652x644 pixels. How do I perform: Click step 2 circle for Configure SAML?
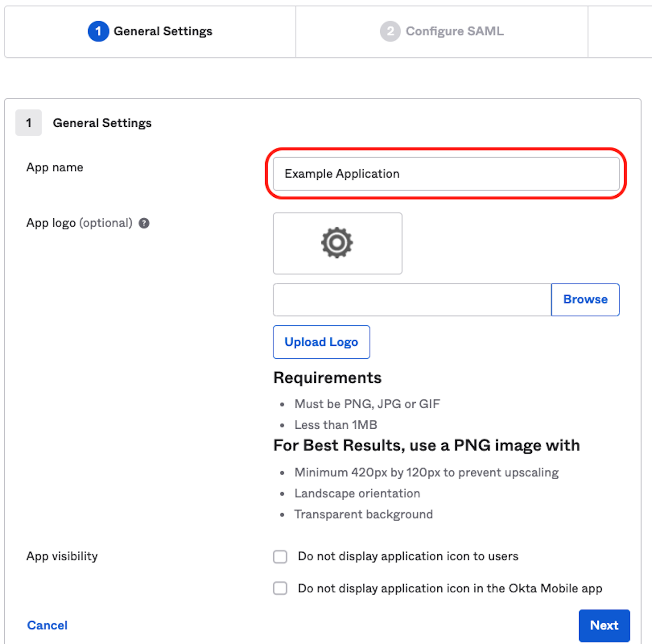(390, 31)
